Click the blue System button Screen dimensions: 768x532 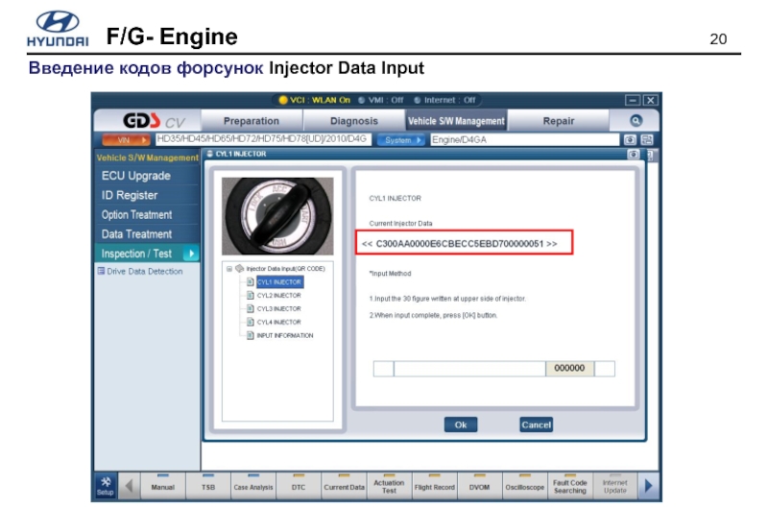(x=401, y=140)
